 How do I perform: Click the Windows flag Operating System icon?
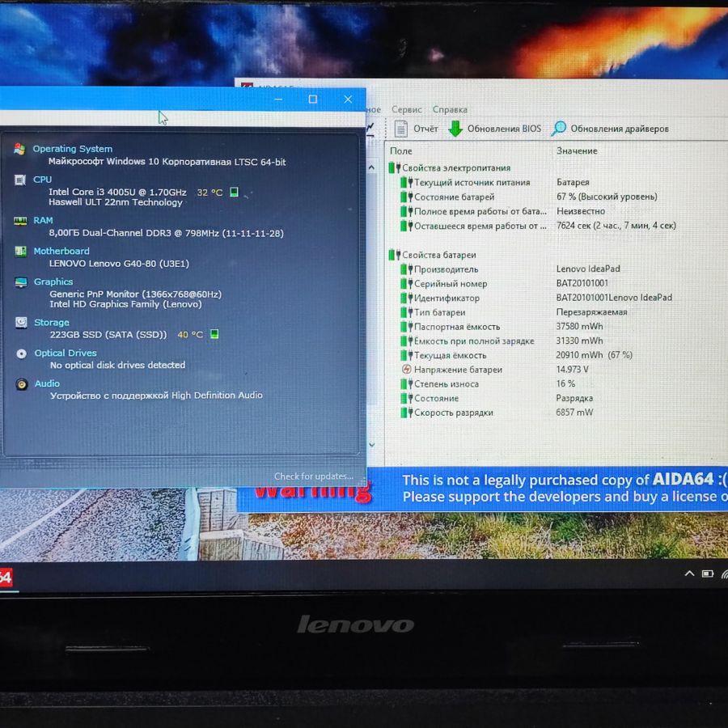click(x=19, y=149)
